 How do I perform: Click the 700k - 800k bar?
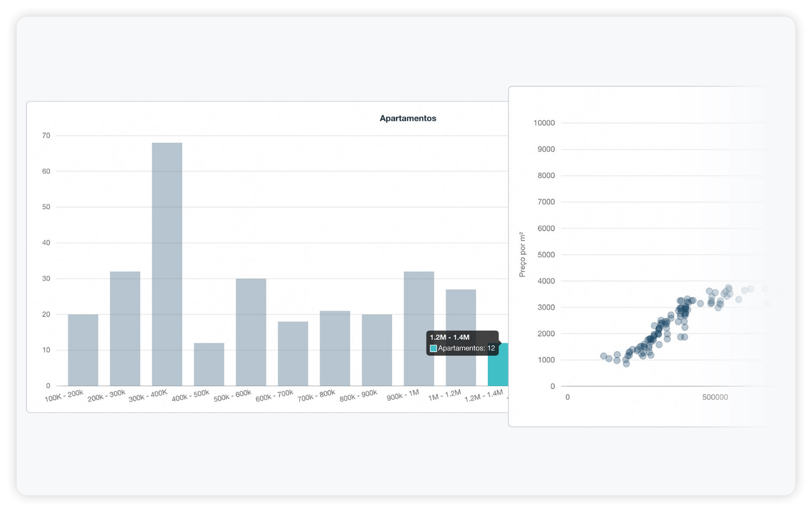(x=335, y=348)
